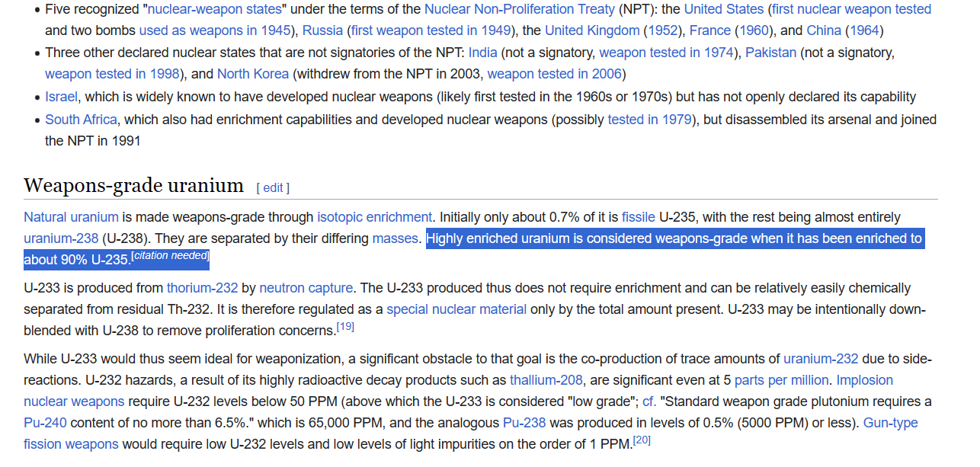This screenshot has height=467, width=980.
Task: Open the thorium-232 link
Action: [203, 288]
